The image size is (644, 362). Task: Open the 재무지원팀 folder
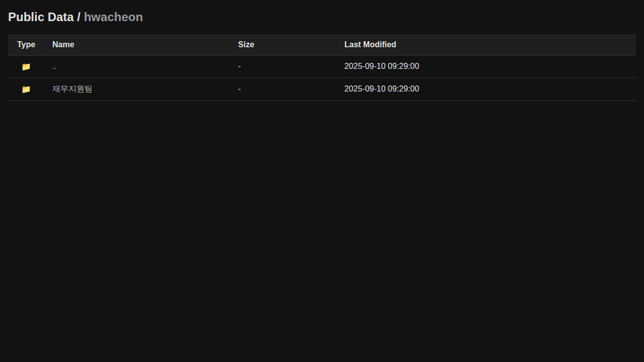(72, 89)
